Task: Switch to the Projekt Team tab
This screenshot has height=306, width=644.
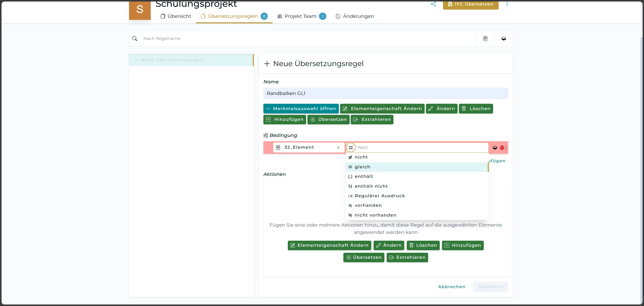Action: point(301,16)
